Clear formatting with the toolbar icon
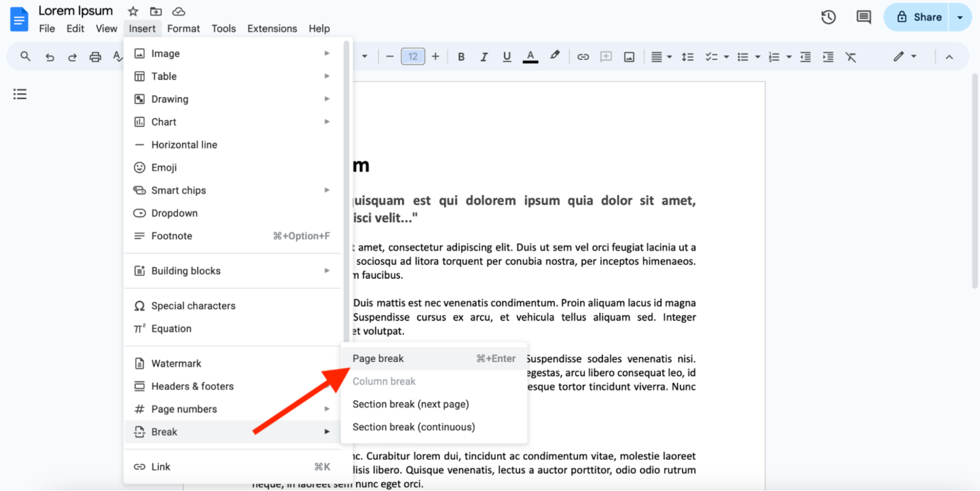This screenshot has width=980, height=491. coord(850,56)
